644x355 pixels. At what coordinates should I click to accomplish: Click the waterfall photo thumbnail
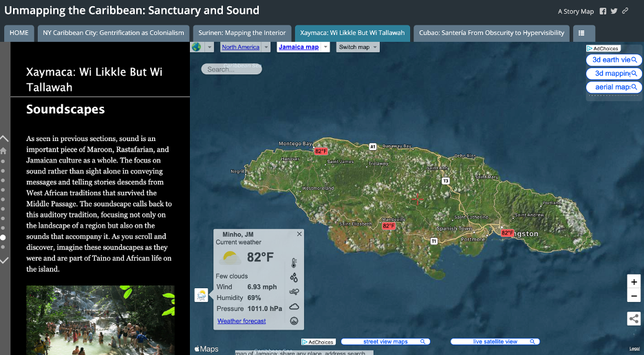pos(100,320)
